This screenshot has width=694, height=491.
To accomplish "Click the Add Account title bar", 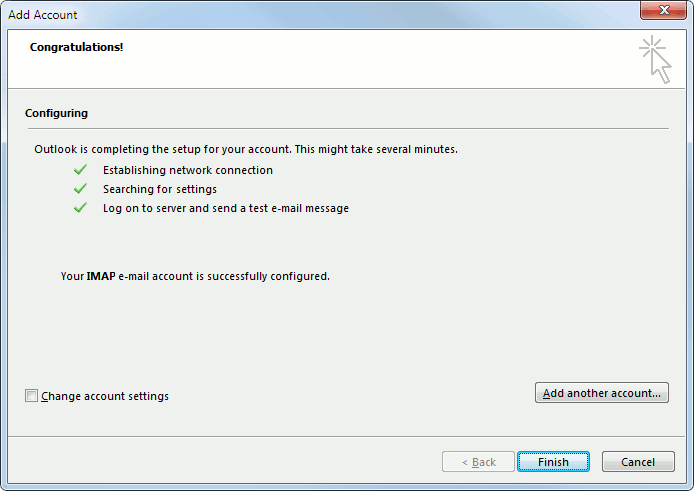I will [x=300, y=14].
